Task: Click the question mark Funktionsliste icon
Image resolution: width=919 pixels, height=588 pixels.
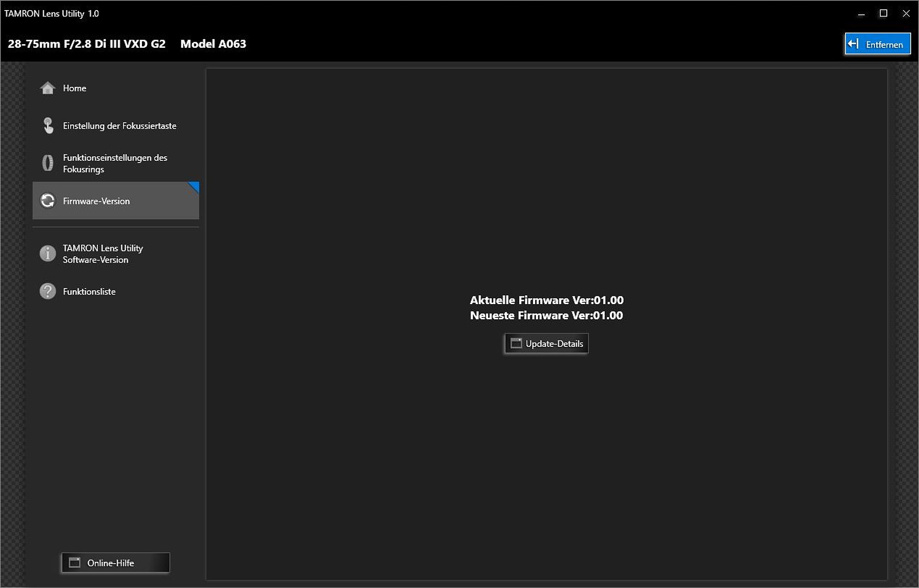Action: tap(48, 291)
